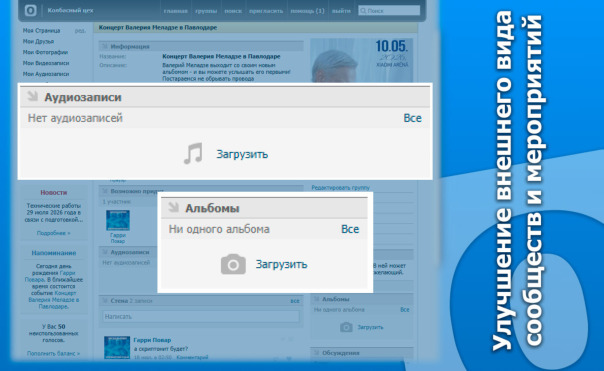604x371 pixels.
Task: Click the search magnifier icon
Action: (x=363, y=10)
